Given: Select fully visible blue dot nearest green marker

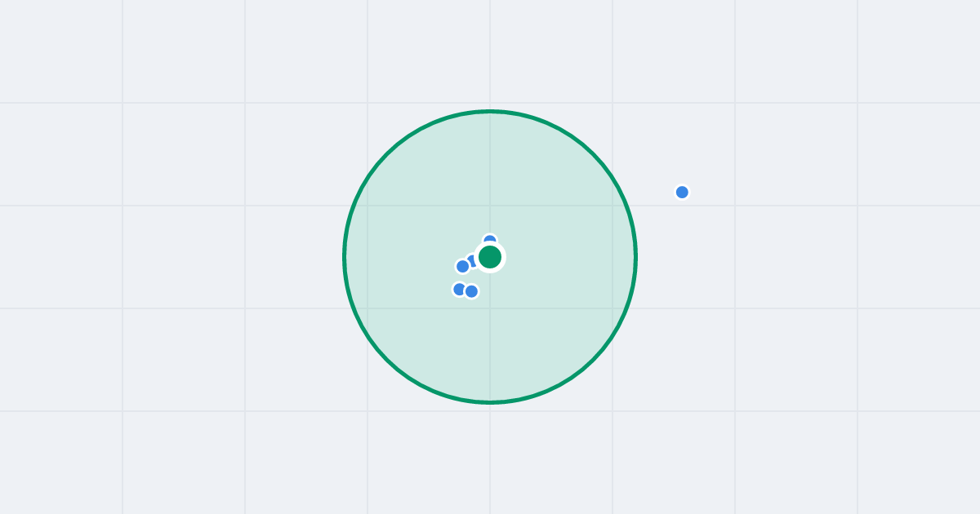Looking at the screenshot, I should (462, 266).
